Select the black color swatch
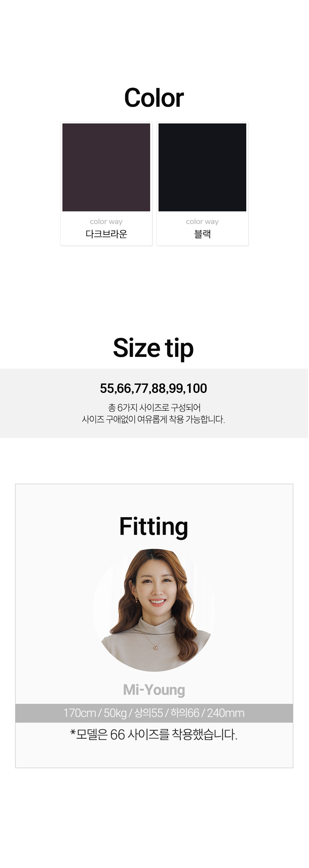This screenshot has height=868, width=309. [202, 167]
